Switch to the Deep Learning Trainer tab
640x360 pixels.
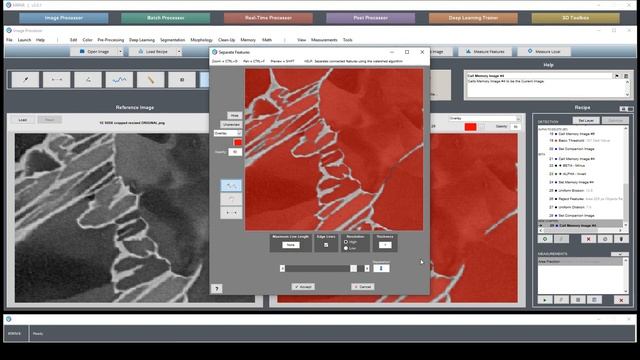[473, 18]
